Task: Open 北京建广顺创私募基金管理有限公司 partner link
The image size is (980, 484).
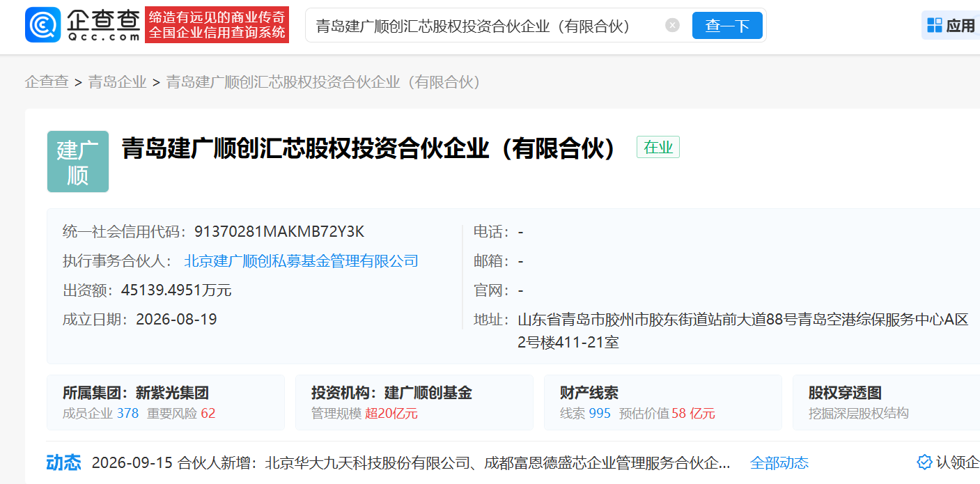Action: 301,261
